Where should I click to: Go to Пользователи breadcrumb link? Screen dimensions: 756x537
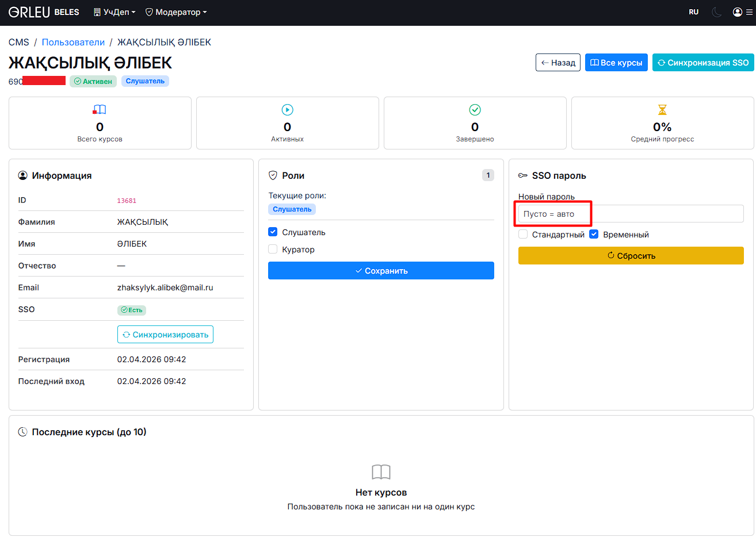(x=73, y=42)
